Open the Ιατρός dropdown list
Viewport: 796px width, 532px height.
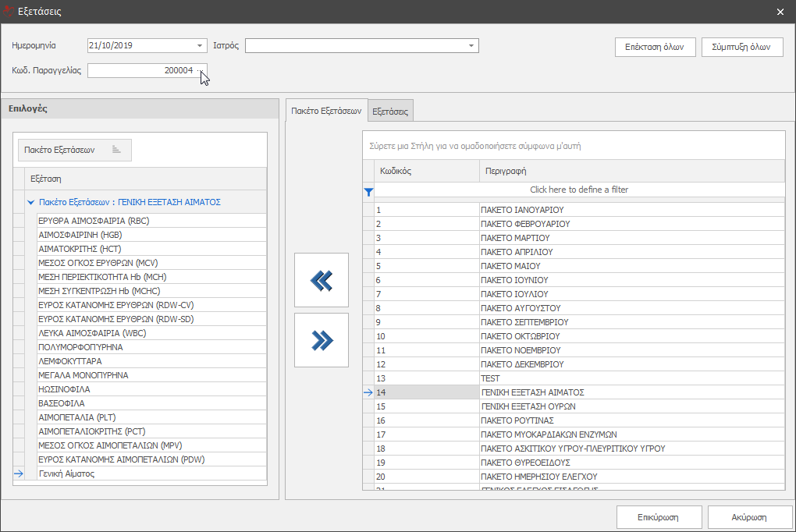tap(471, 46)
